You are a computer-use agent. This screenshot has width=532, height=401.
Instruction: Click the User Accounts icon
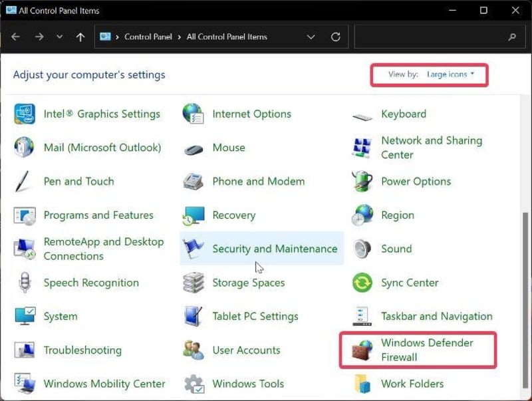tap(194, 350)
